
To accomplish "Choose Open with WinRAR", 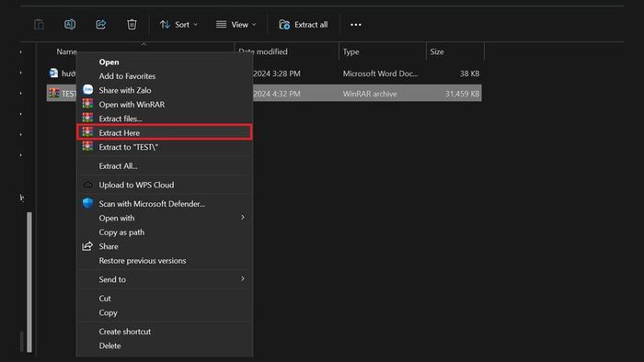I will coord(132,105).
